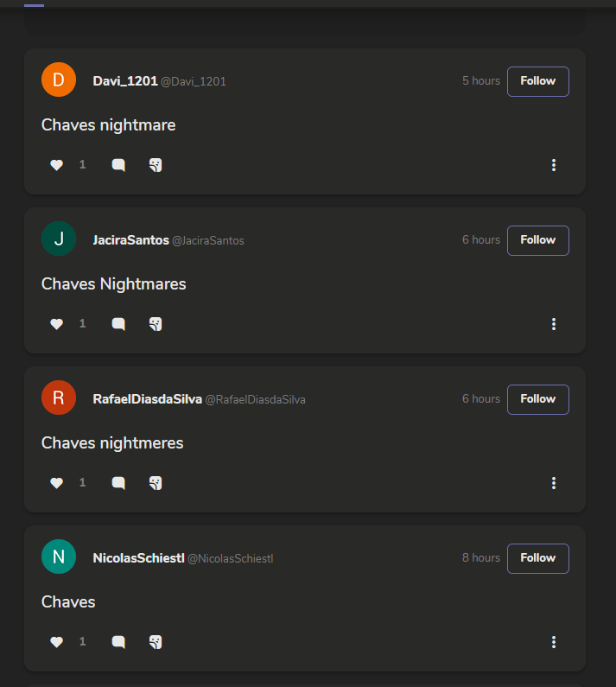Click share icon on RafaelDiasdaSilva's post
This screenshot has width=616, height=687.
coord(156,483)
